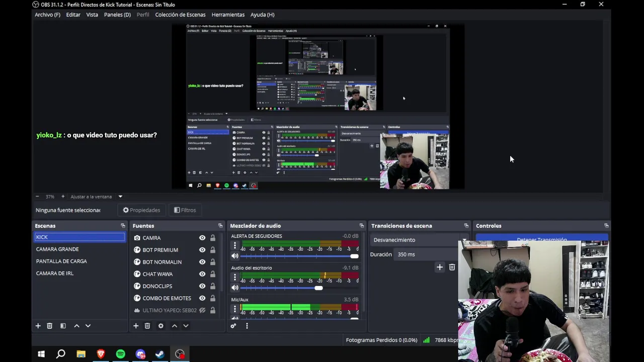The image size is (644, 362).
Task: Open Spotify from the taskbar
Action: point(120,354)
